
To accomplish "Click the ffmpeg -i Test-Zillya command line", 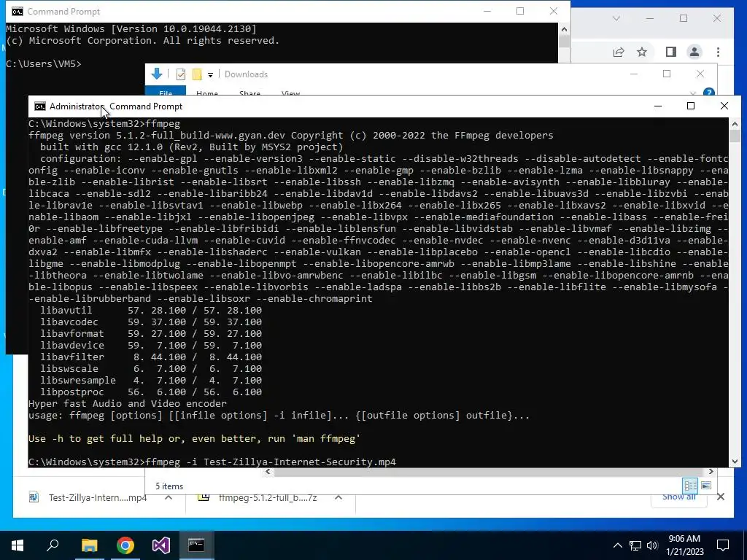I will 212,462.
